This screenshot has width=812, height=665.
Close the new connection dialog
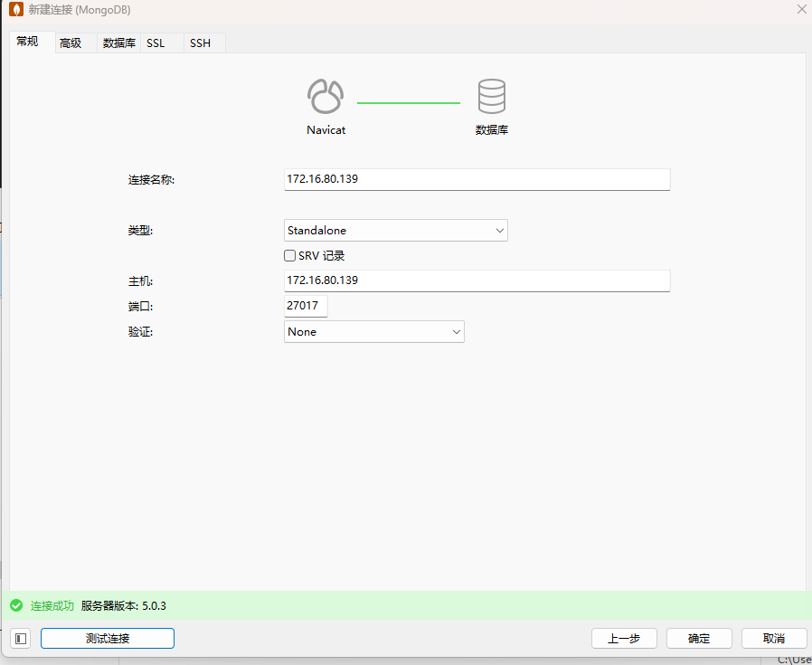(x=802, y=9)
